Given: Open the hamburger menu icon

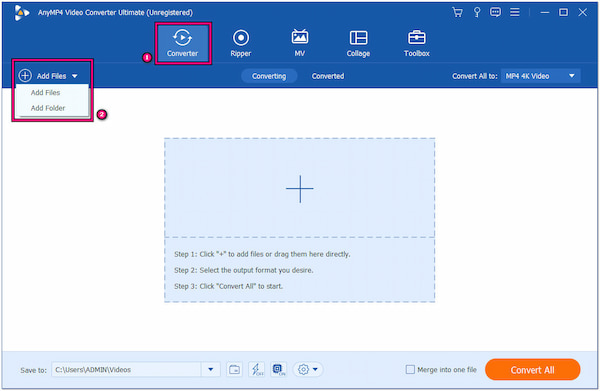Looking at the screenshot, I should coord(515,12).
